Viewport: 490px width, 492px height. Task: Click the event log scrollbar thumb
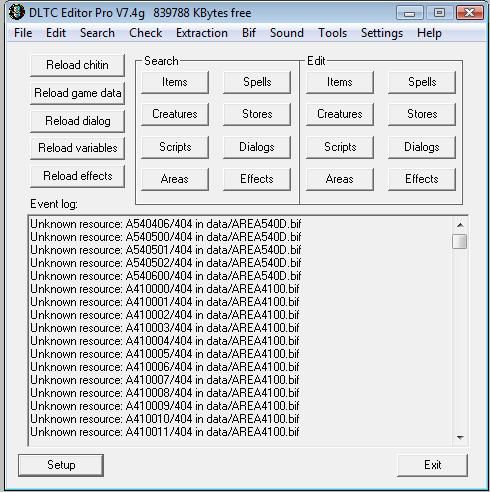[460, 241]
